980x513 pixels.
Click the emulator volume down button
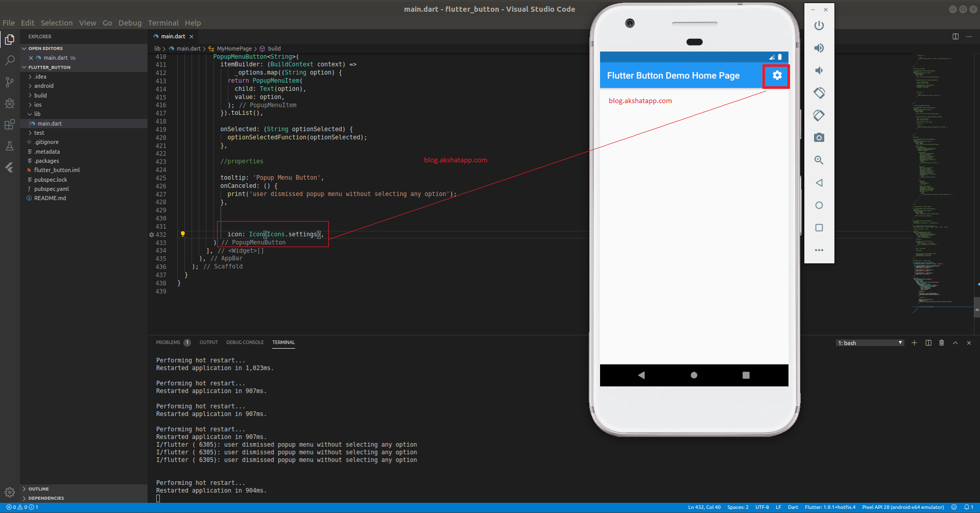819,70
